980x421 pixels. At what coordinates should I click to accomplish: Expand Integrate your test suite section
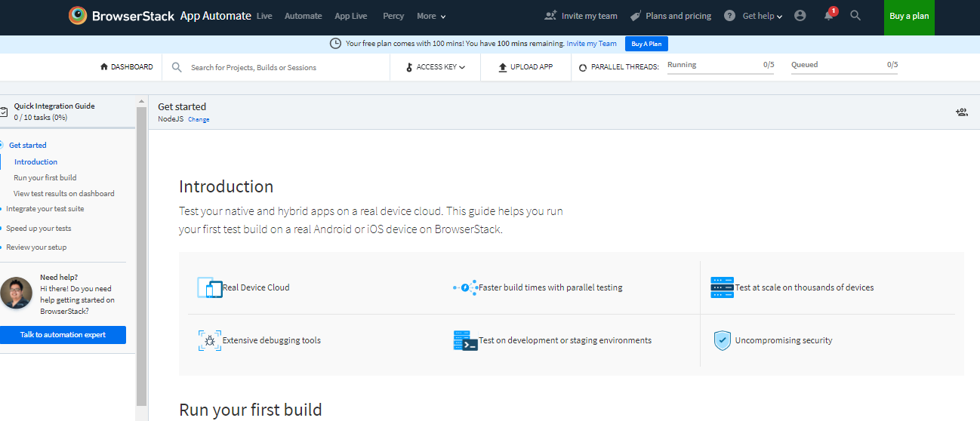point(45,209)
